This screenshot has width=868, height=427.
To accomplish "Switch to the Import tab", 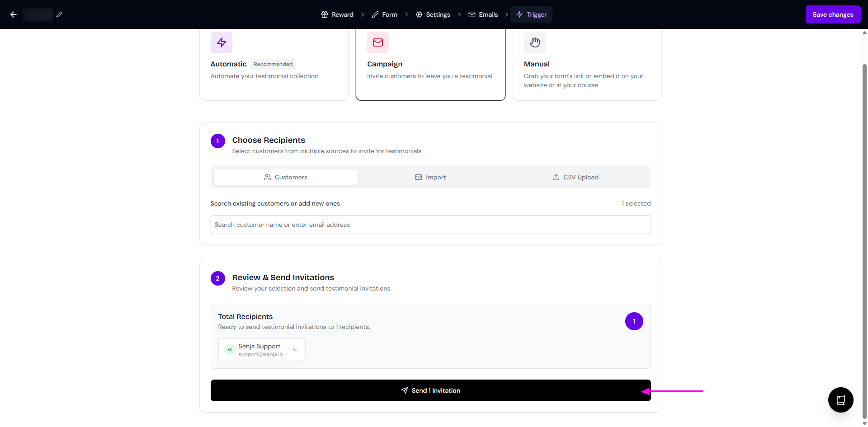I will click(x=430, y=177).
